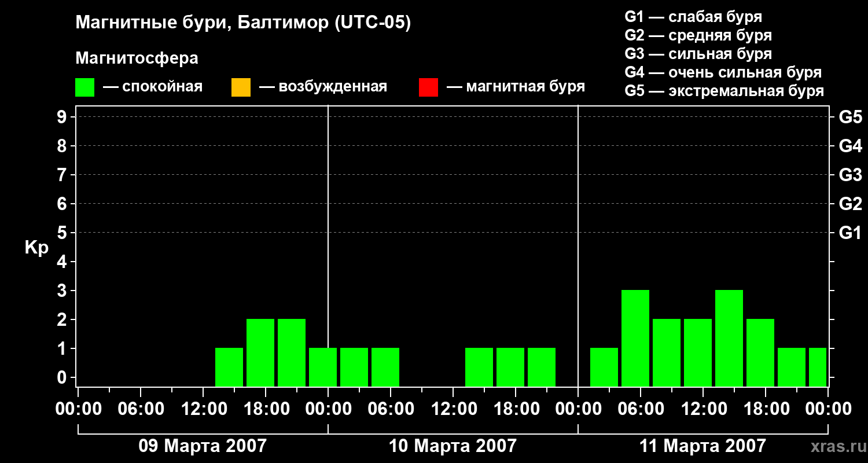Click the first green bar on 09 Марта
This screenshot has height=463, width=868.
coord(229,367)
